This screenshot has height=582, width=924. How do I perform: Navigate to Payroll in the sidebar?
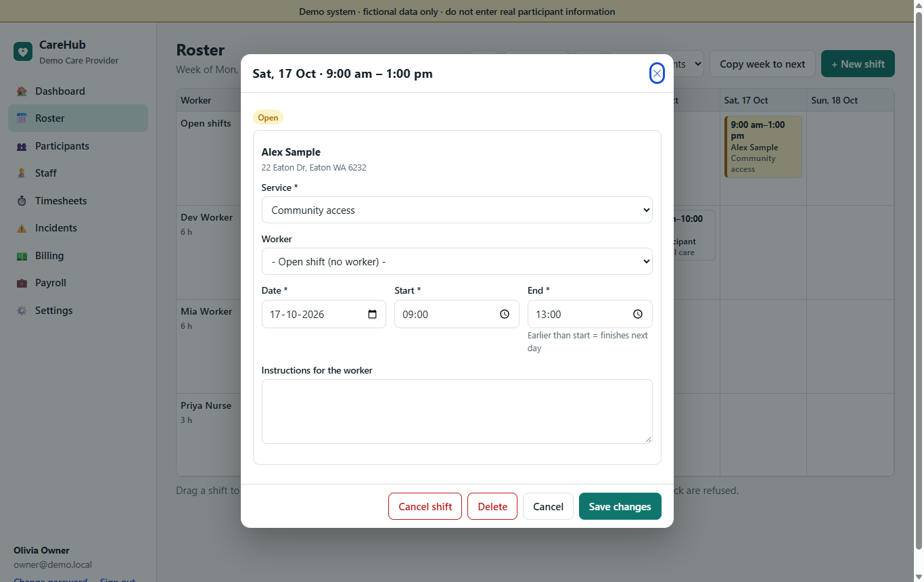click(78, 283)
